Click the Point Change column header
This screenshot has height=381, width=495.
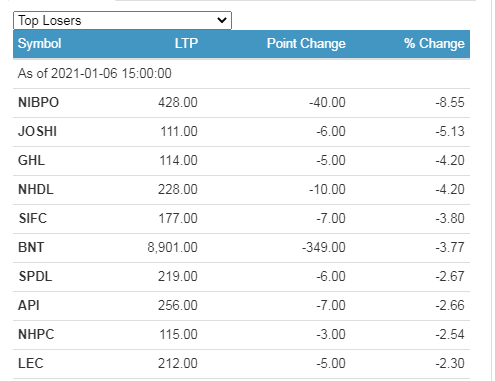click(x=306, y=44)
